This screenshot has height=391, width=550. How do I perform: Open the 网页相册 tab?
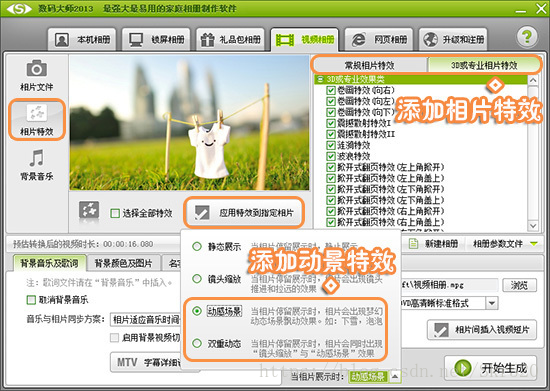379,40
